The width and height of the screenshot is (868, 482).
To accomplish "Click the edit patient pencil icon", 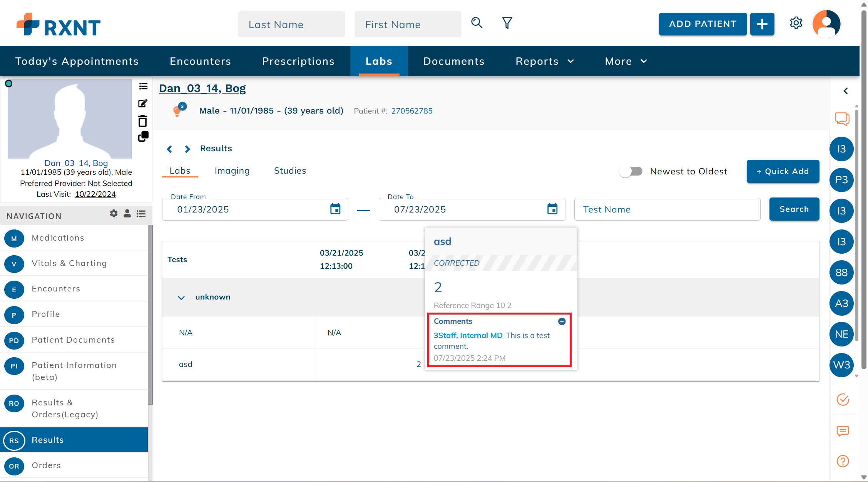I will [x=143, y=103].
